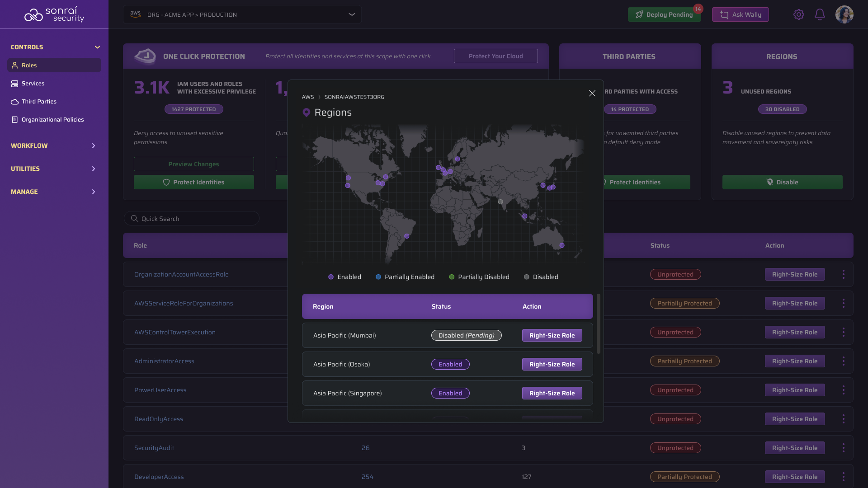Open more options for ReadOnlyAccess row
The height and width of the screenshot is (488, 868).
844,419
